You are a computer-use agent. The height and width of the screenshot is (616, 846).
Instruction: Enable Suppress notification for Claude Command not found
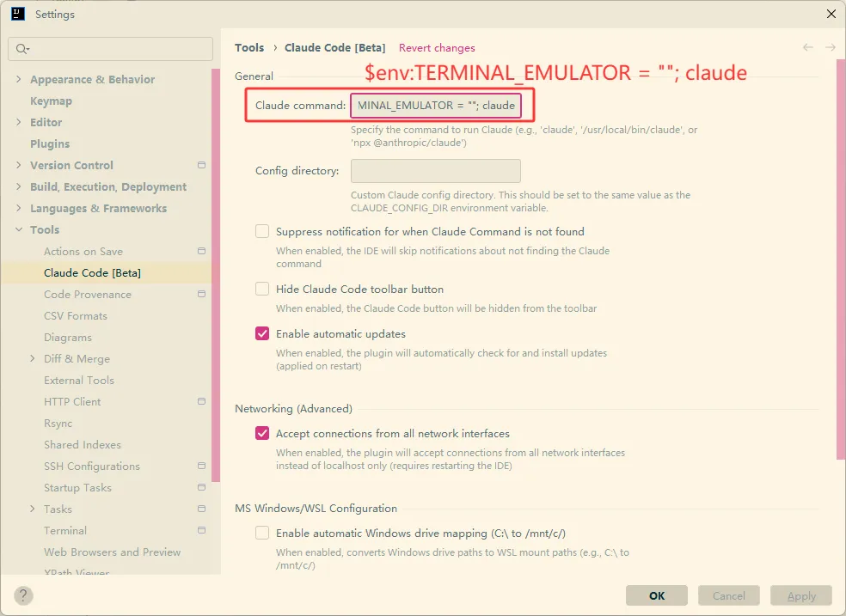[262, 231]
